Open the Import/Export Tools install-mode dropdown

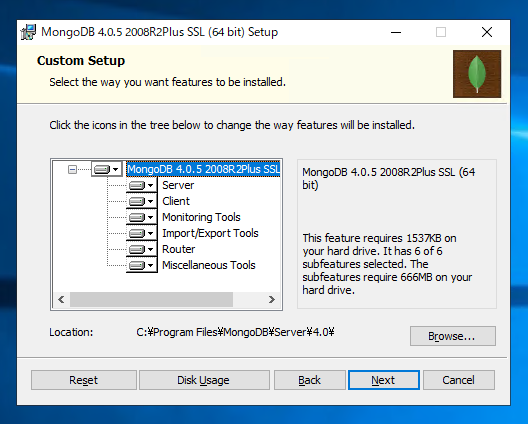click(x=141, y=233)
